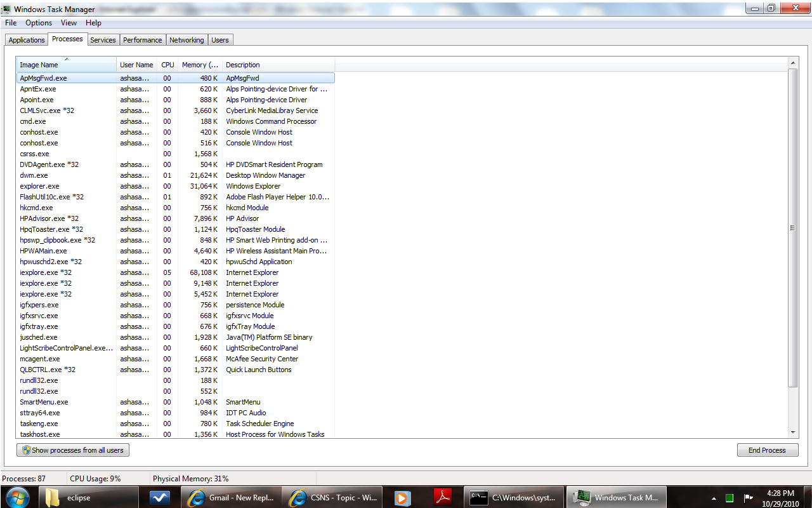Click the End Process button
This screenshot has width=812, height=508.
[767, 450]
